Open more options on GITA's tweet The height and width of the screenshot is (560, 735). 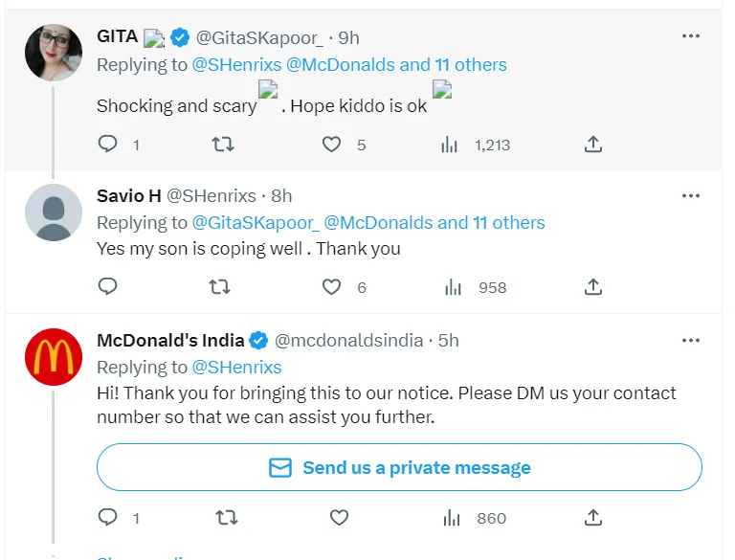(690, 36)
